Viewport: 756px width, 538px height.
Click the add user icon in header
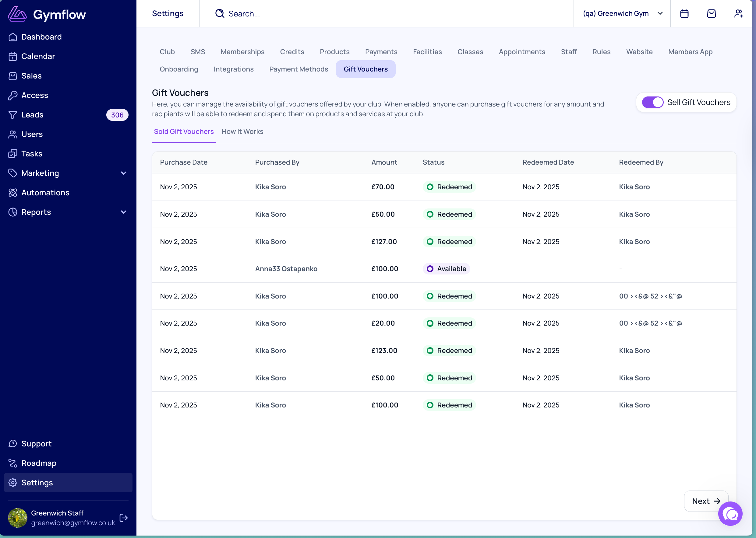click(x=738, y=14)
